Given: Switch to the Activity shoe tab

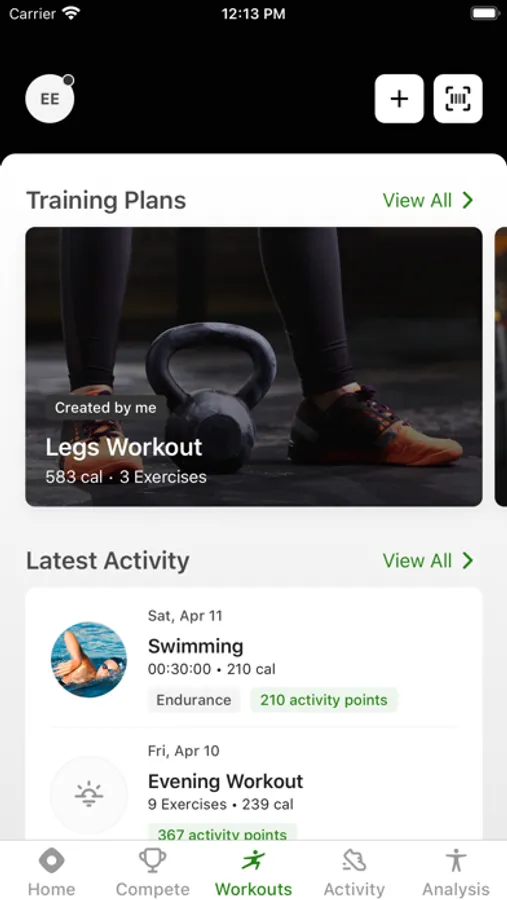Looking at the screenshot, I should pyautogui.click(x=354, y=861).
